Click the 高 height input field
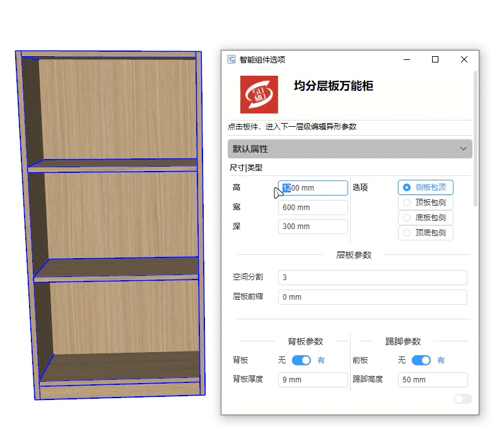The height and width of the screenshot is (448, 492). point(313,188)
